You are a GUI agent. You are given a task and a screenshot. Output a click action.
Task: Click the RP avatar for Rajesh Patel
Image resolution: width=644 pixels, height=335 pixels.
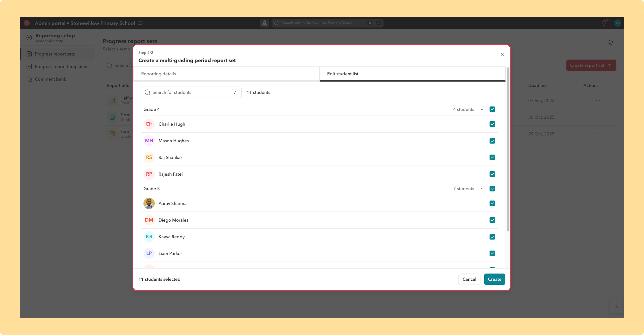(149, 174)
